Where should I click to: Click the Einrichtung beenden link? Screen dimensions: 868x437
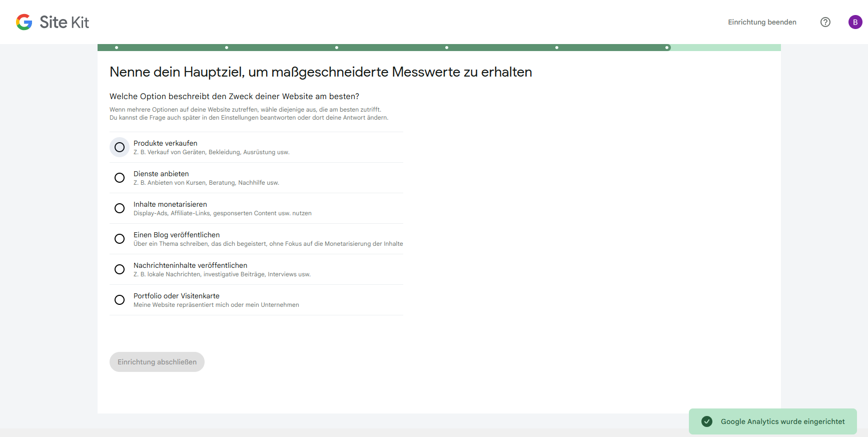(x=762, y=22)
